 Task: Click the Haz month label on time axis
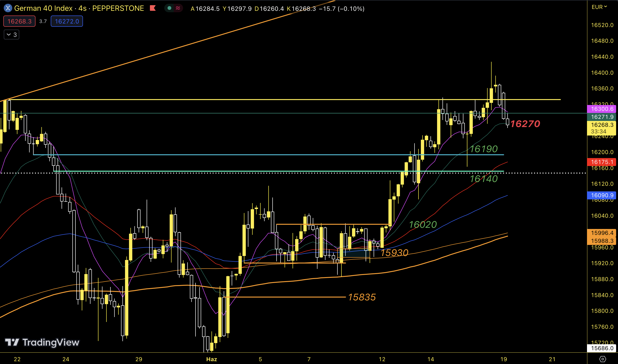pyautogui.click(x=211, y=359)
